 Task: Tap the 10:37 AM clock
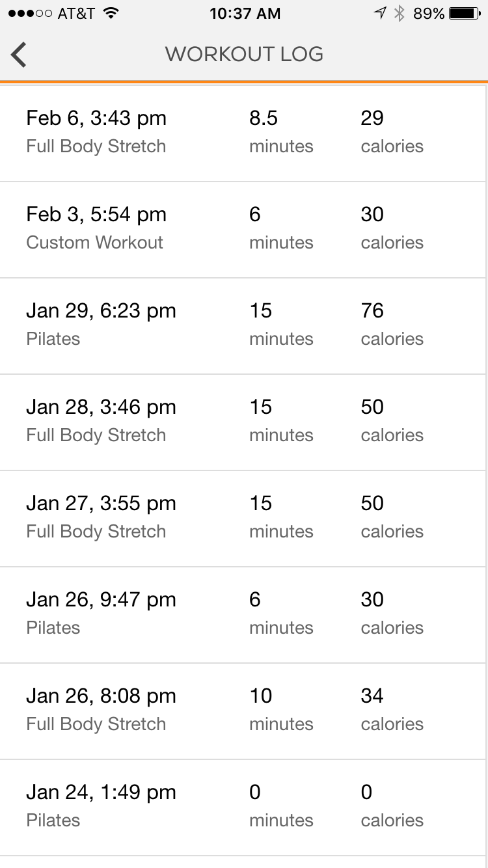(245, 14)
